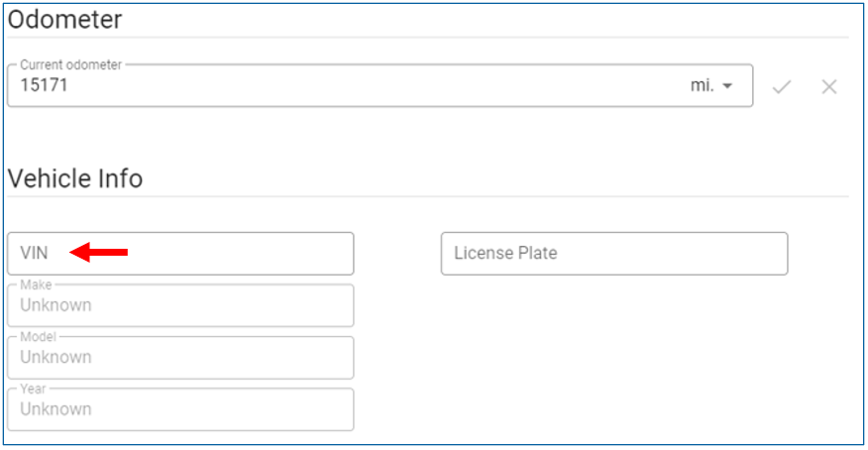Screen dimensions: 868x450
Task: Click the small "Year" floating label
Action: coord(34,390)
